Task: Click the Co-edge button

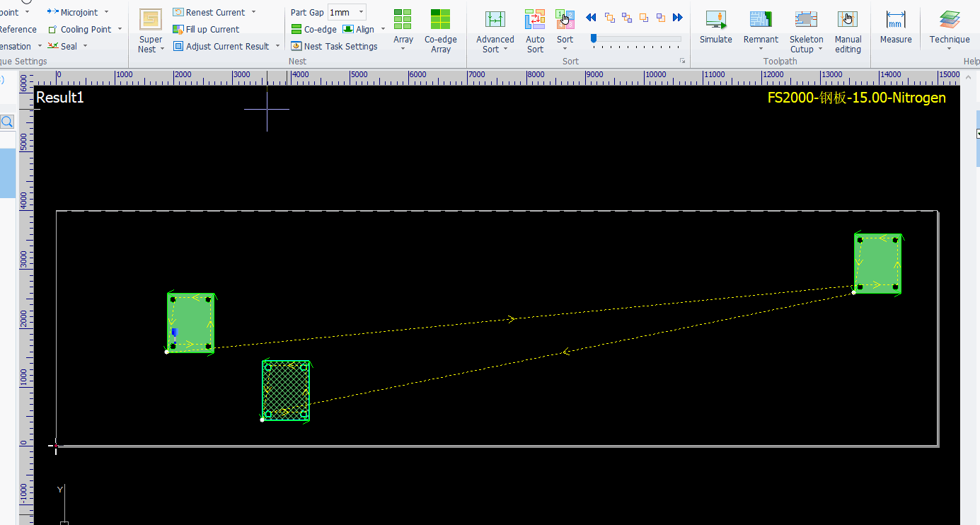Action: (x=314, y=29)
